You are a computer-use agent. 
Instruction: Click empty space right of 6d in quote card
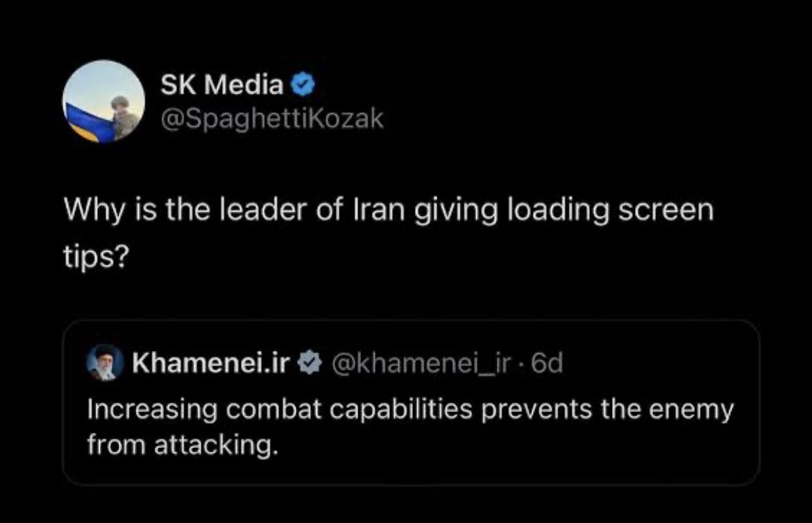[659, 363]
